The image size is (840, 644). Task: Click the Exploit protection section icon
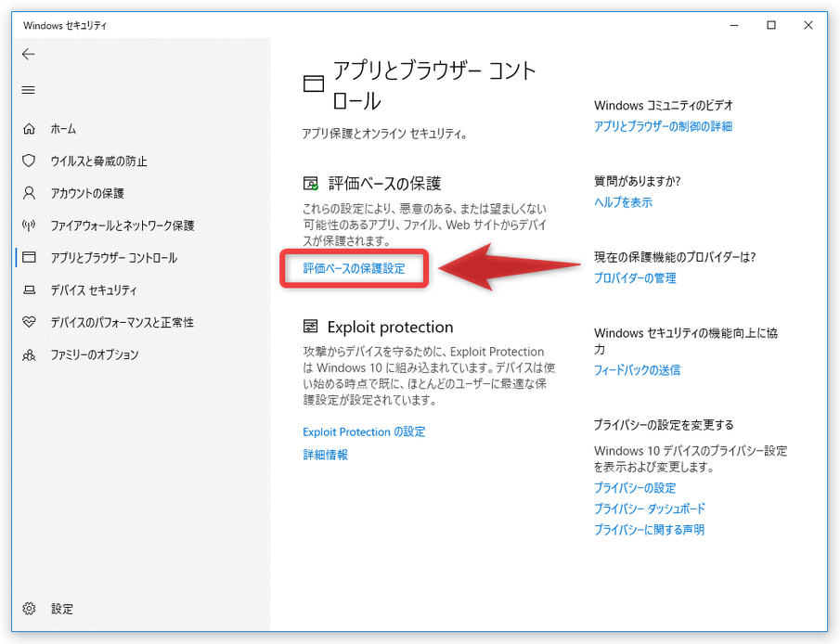310,327
